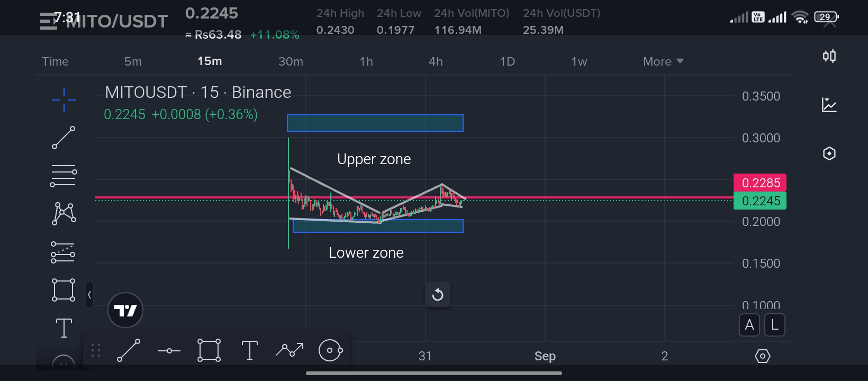Click the reset chart view button
This screenshot has height=381, width=868.
point(438,294)
